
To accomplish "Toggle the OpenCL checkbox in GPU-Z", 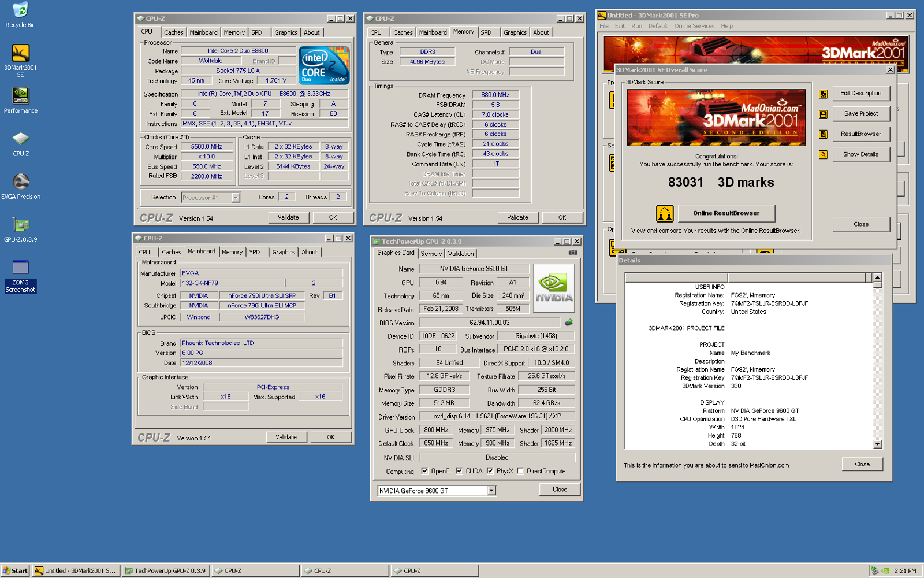I will [x=424, y=471].
